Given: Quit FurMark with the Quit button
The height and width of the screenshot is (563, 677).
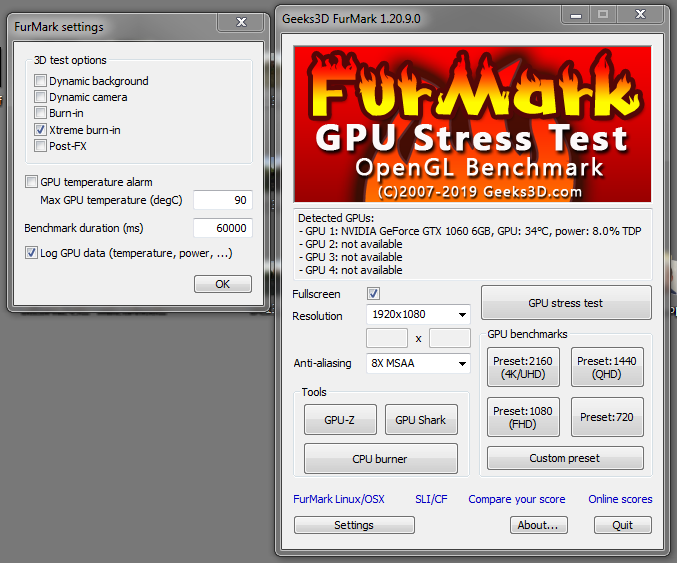Looking at the screenshot, I should 623,525.
